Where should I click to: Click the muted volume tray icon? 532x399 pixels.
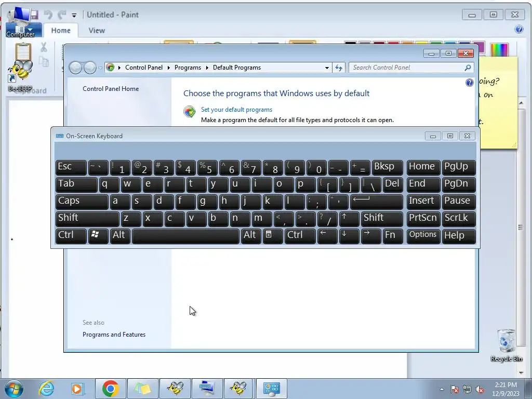click(480, 389)
